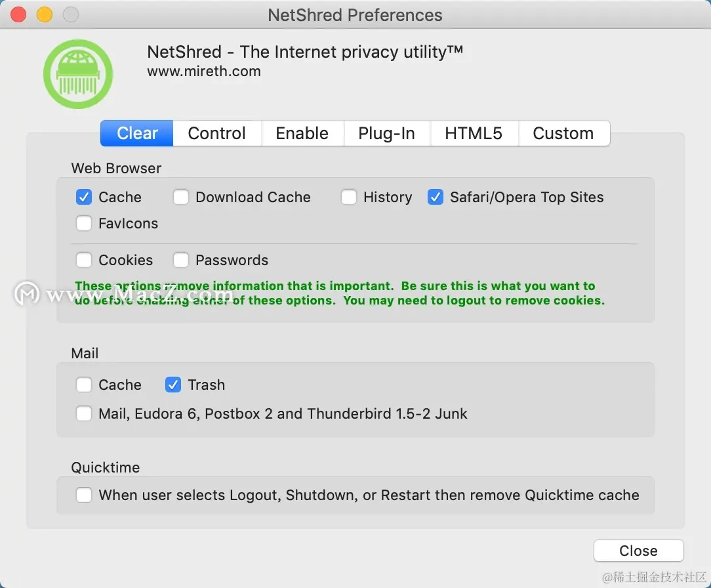Click the NetShred Preferences window title
This screenshot has width=711, height=588.
355,15
